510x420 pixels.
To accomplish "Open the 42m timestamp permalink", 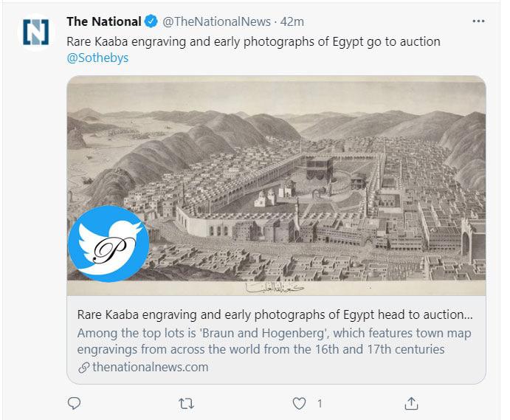I will 293,21.
